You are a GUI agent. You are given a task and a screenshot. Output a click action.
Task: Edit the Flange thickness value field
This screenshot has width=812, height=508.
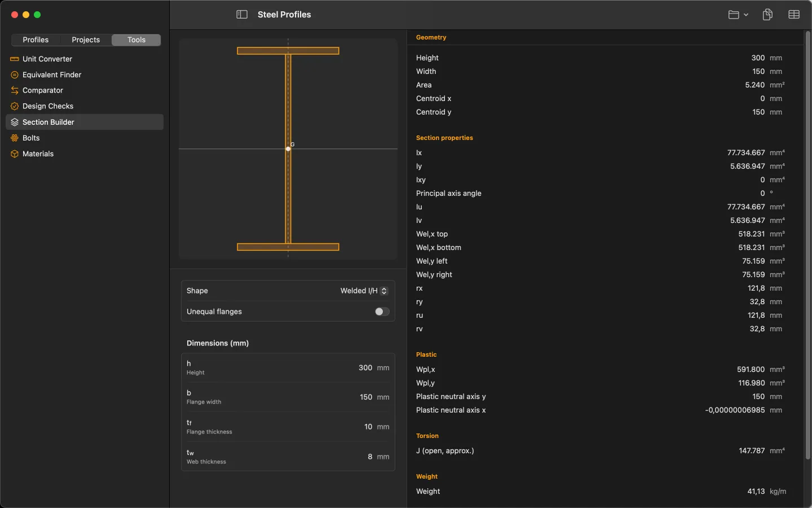[x=368, y=427]
